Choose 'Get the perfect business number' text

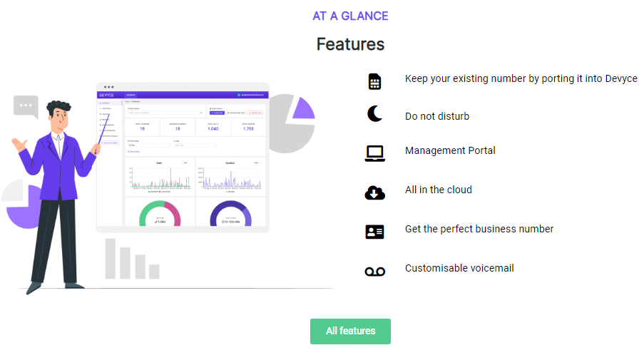coord(479,229)
